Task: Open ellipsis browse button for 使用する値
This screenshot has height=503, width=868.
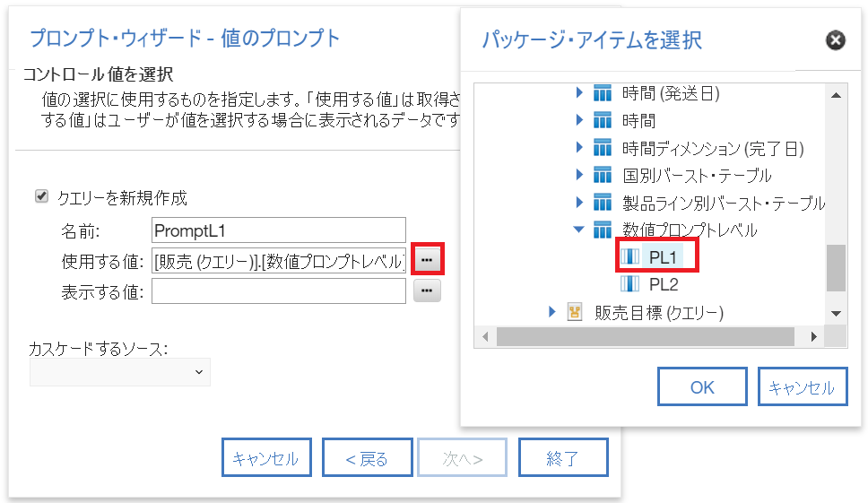Action: click(427, 259)
